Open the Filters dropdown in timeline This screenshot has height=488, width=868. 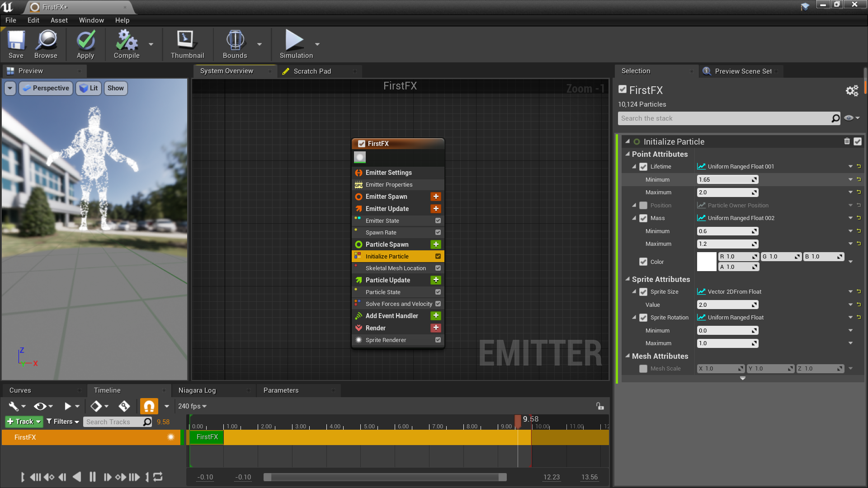point(63,422)
